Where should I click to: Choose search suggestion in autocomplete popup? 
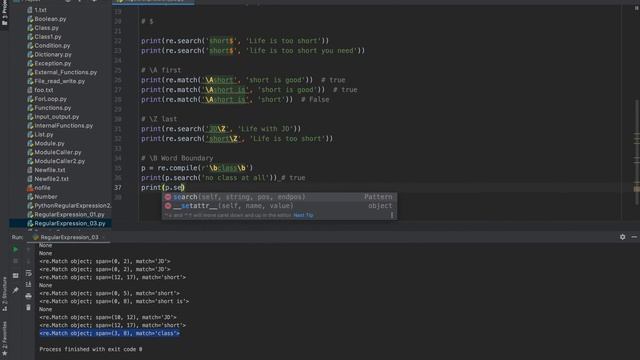click(x=279, y=197)
